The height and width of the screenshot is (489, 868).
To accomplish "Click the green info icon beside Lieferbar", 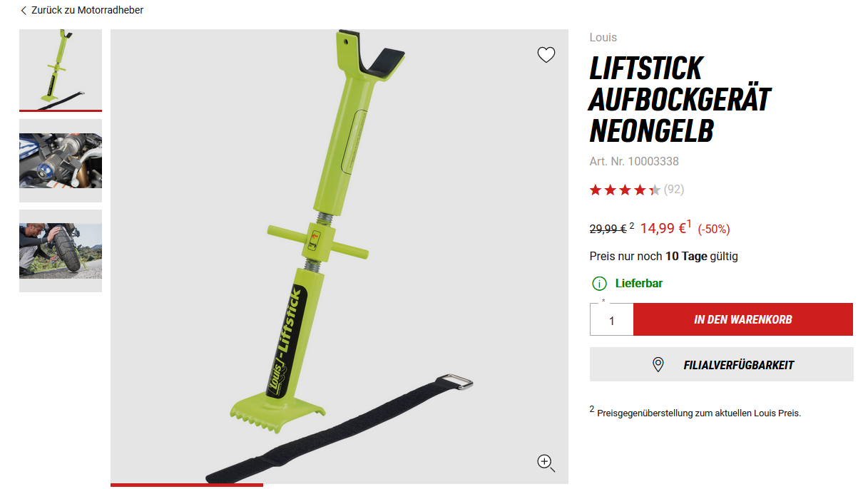I will click(599, 284).
